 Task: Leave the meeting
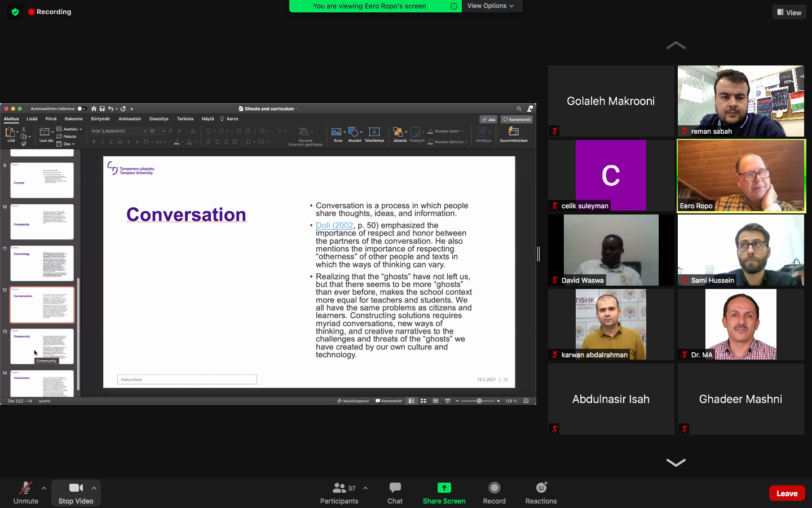point(787,493)
